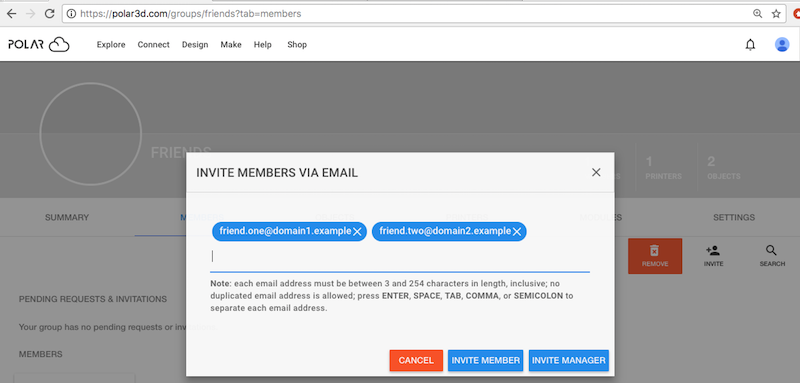
Task: Open the Design menu
Action: (x=195, y=45)
